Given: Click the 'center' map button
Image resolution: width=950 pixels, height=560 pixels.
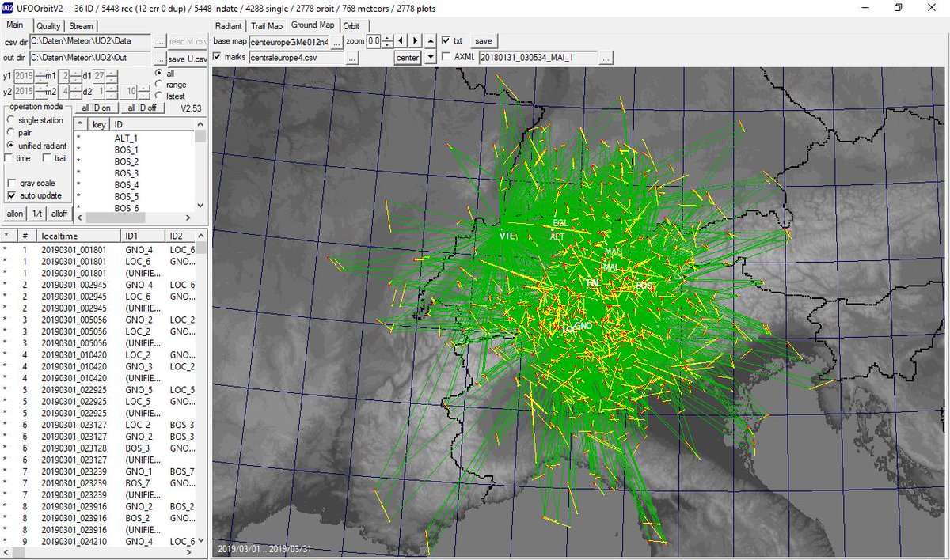Looking at the screenshot, I should click(x=407, y=57).
